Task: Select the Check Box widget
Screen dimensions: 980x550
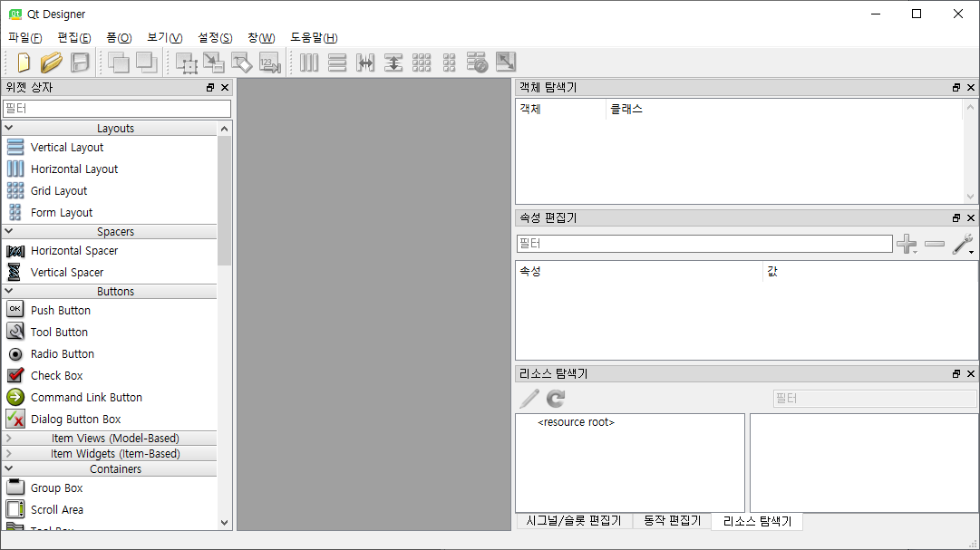Action: point(110,376)
